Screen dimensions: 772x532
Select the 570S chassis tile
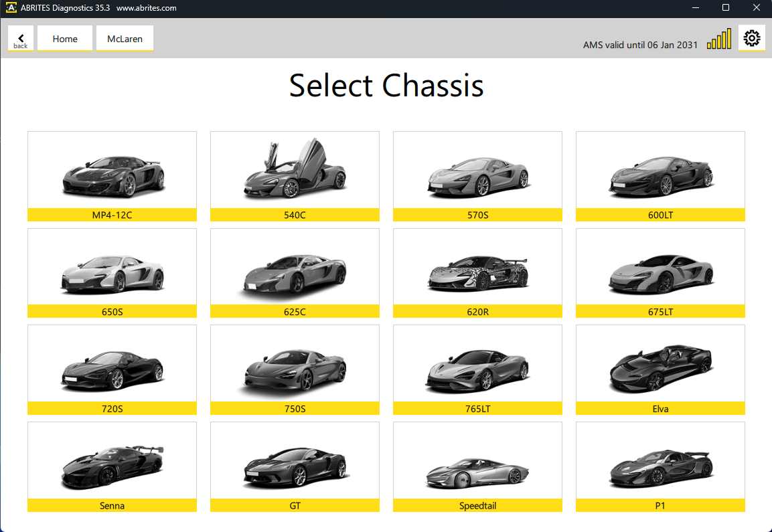477,175
